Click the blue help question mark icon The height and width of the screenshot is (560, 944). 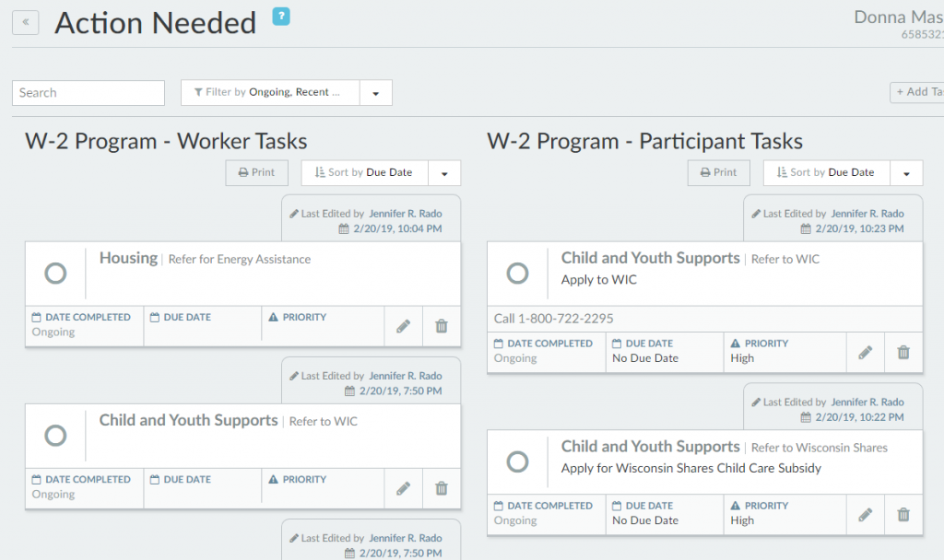[x=281, y=16]
